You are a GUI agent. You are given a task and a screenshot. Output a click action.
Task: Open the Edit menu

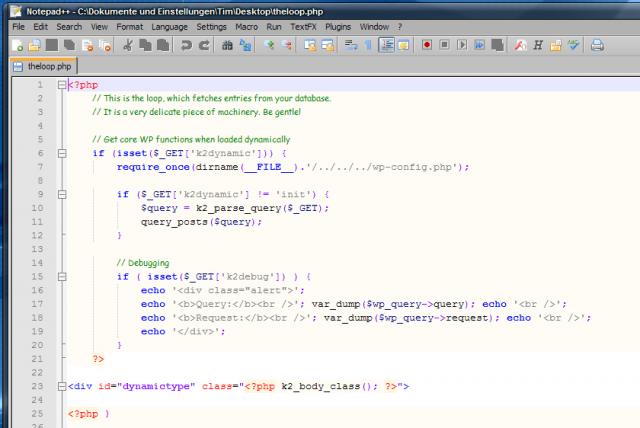40,27
